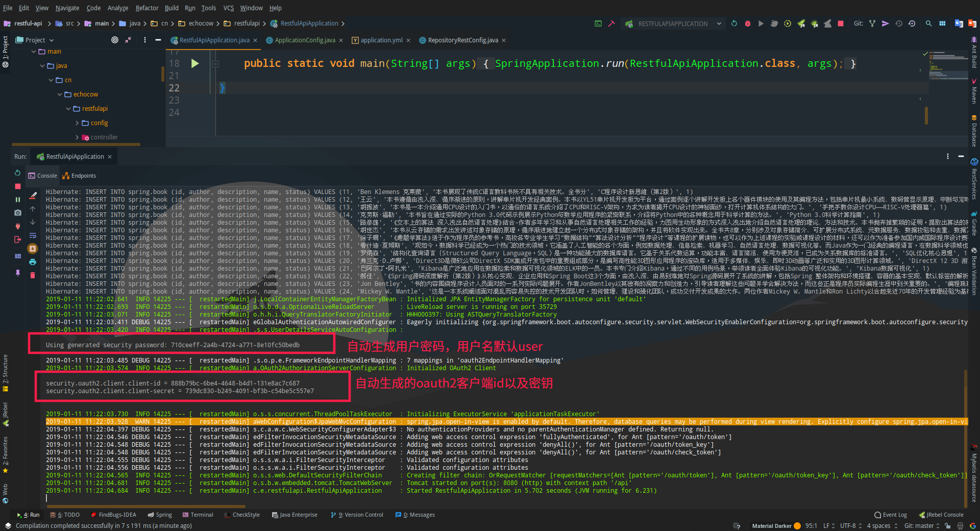The height and width of the screenshot is (531, 980).
Task: Jump up the stack trace with up arrow
Action: point(33,209)
